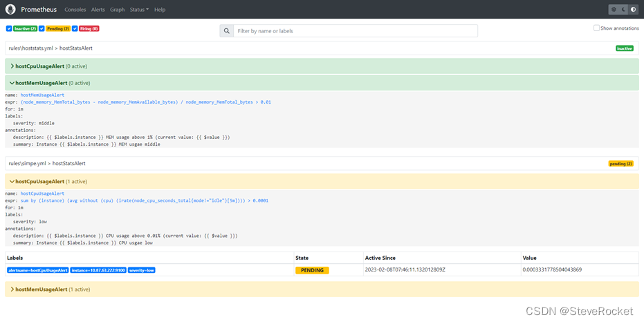Click the rules\simpe.yml > hostStatsAlert header
The width and height of the screenshot is (644, 322).
(322, 163)
